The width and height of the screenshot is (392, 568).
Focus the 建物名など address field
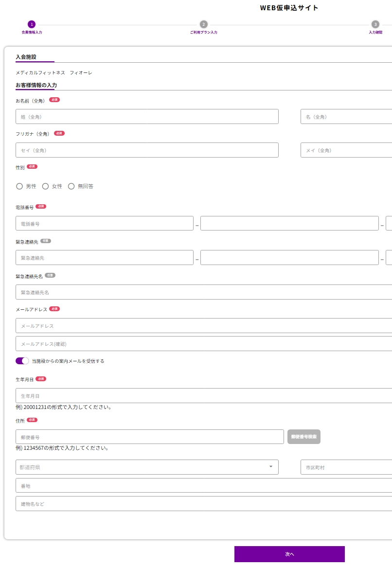(x=204, y=504)
